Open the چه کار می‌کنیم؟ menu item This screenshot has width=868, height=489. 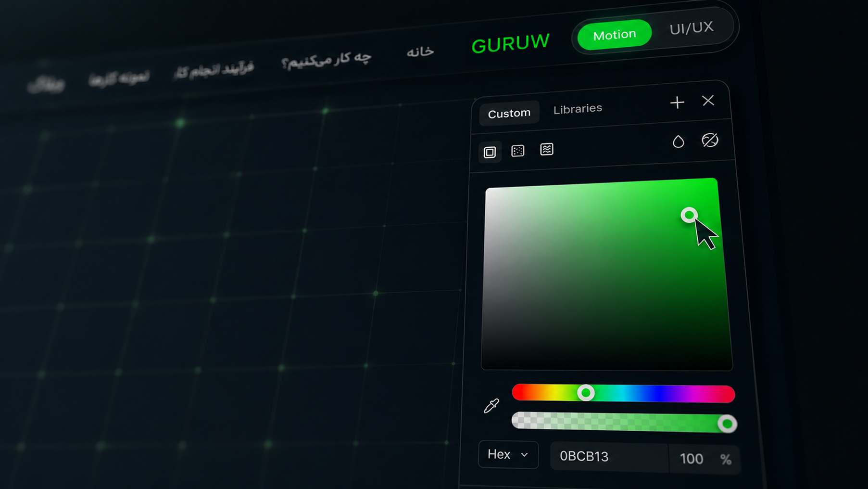point(327,59)
